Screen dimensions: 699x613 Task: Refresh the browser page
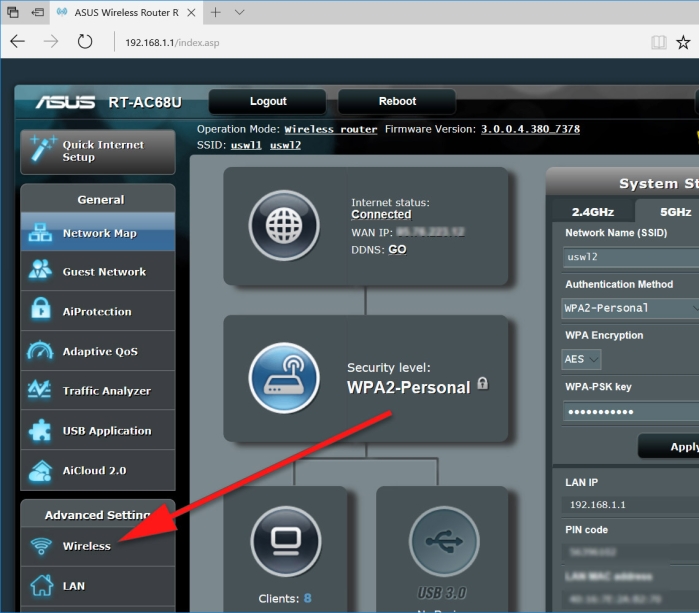coord(85,42)
